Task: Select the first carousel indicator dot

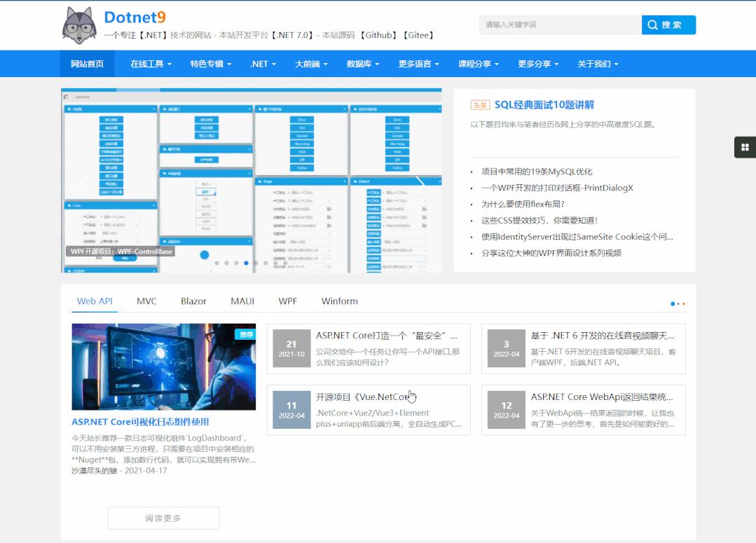Action: 217,263
